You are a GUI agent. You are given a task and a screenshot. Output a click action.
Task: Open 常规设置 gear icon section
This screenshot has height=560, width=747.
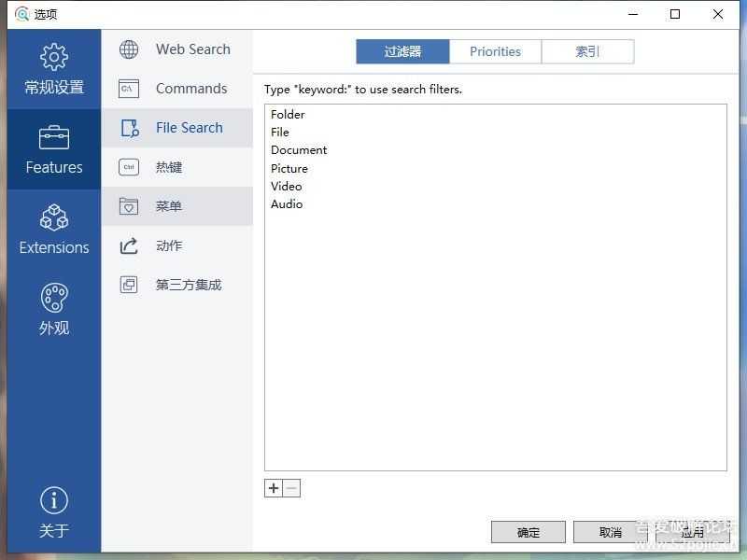tap(54, 58)
